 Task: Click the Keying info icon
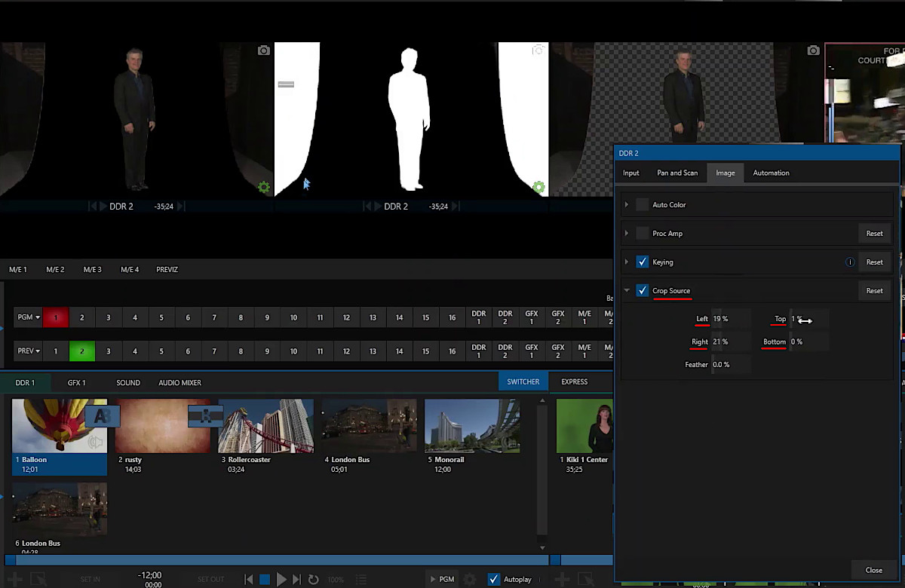click(850, 262)
